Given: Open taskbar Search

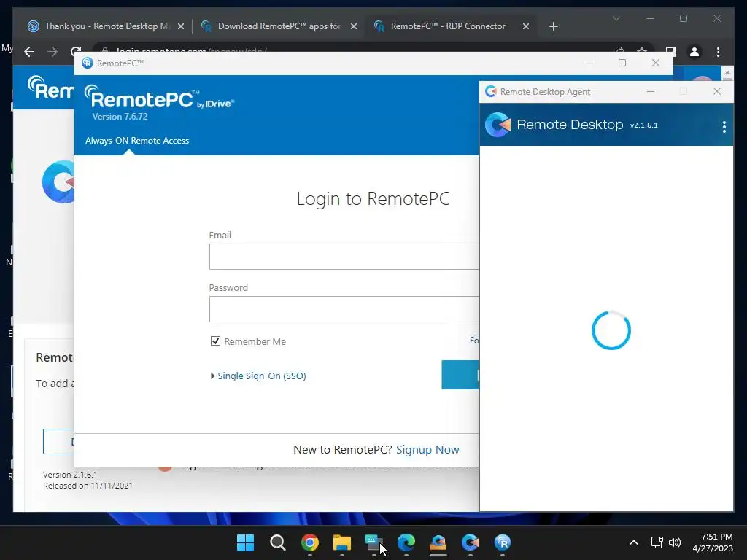Looking at the screenshot, I should pyautogui.click(x=277, y=542).
